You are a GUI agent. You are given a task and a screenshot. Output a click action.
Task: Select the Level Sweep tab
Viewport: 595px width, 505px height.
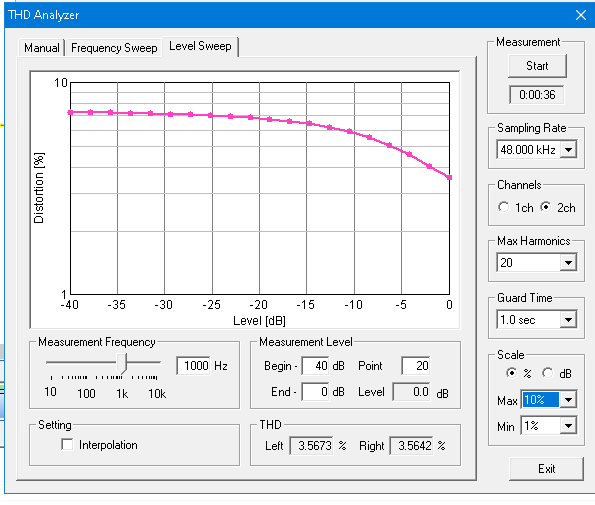[x=200, y=46]
